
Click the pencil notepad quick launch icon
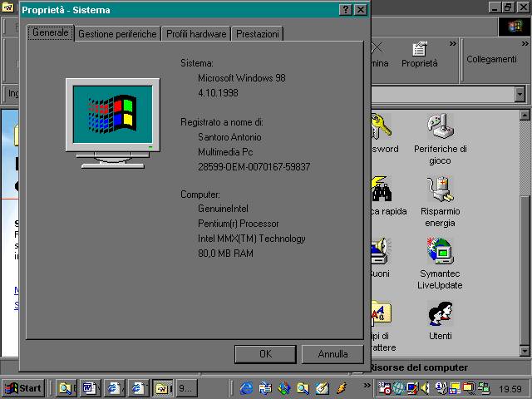[x=322, y=388]
